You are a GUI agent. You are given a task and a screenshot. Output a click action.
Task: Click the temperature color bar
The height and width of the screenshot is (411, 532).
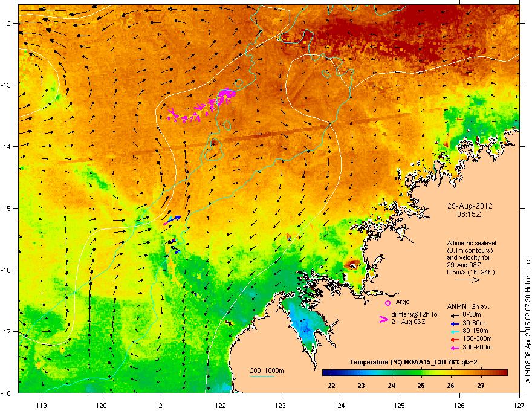[x=415, y=373]
